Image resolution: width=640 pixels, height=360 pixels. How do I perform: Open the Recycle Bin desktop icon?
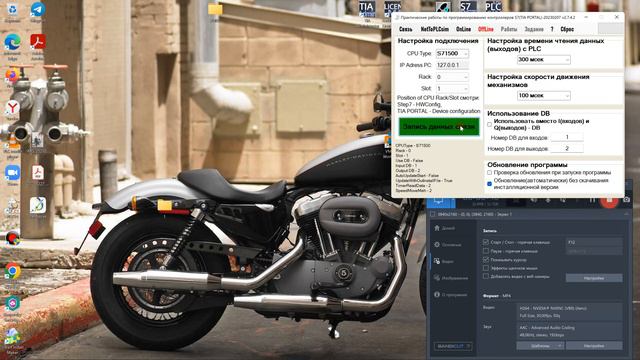point(12,10)
